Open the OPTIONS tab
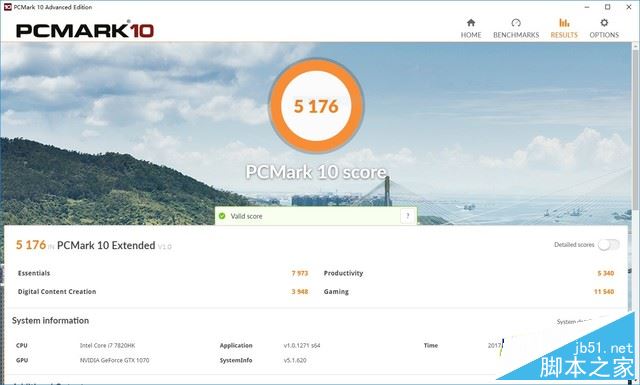 604,29
